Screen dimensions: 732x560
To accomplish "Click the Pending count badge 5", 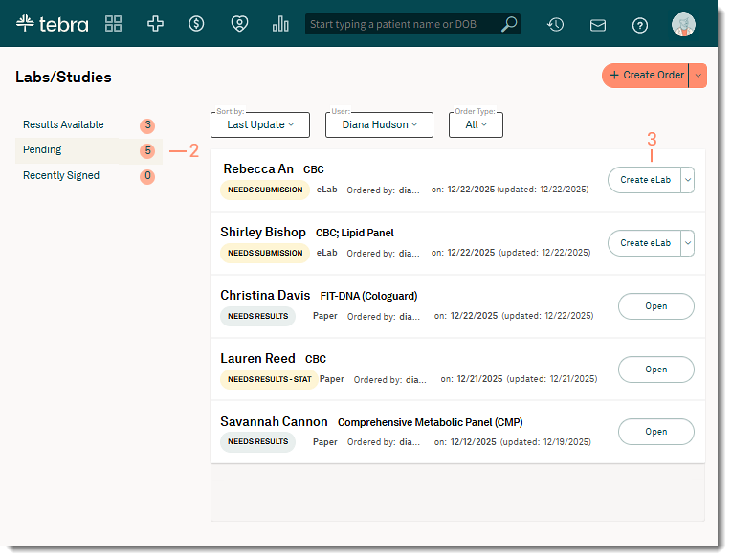I will [147, 150].
